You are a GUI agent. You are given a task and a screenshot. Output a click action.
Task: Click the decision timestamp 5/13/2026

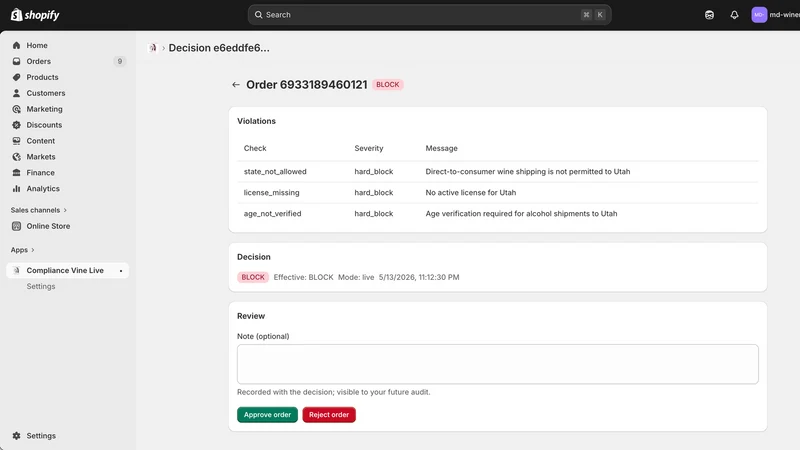coord(419,277)
